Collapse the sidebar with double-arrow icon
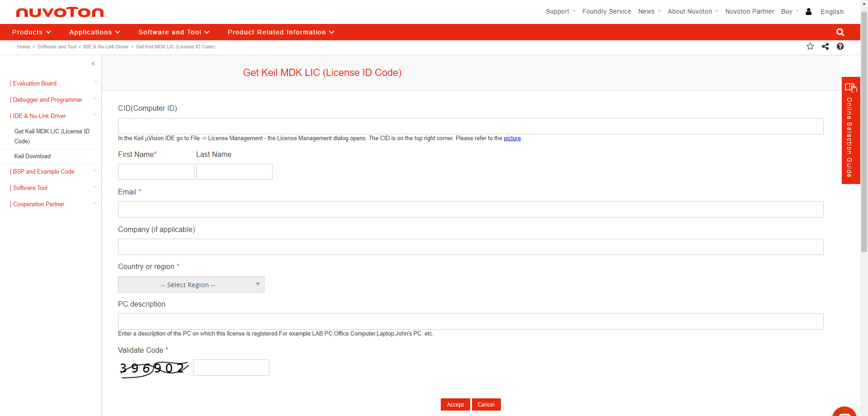 click(x=93, y=64)
